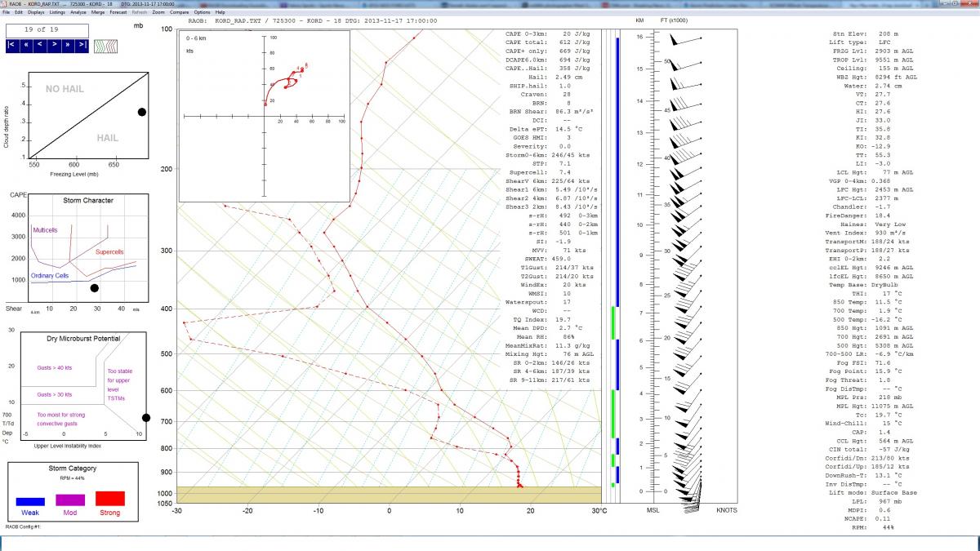
Task: Click the 'Hail: 2.49 cm' value
Action: coord(555,77)
